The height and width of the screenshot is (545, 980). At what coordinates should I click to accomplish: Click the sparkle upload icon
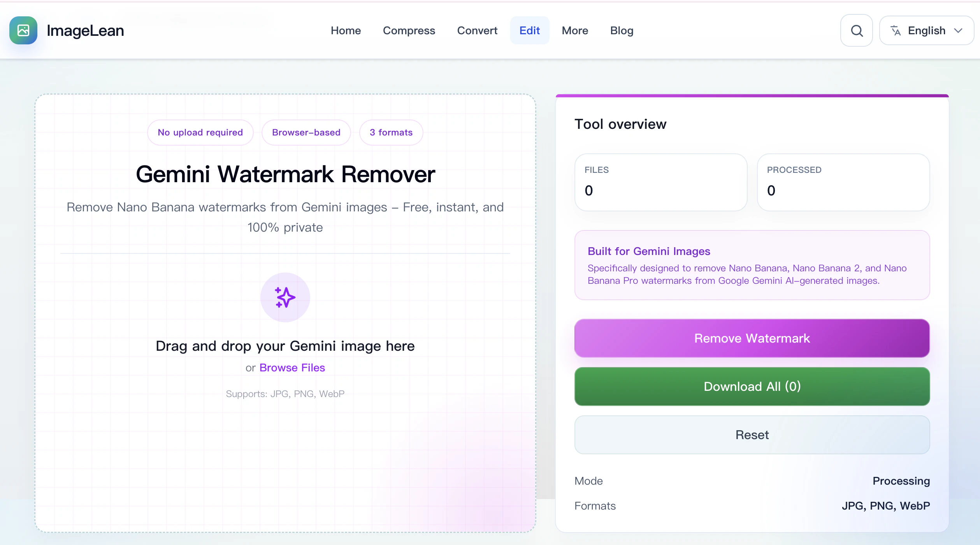pos(285,297)
